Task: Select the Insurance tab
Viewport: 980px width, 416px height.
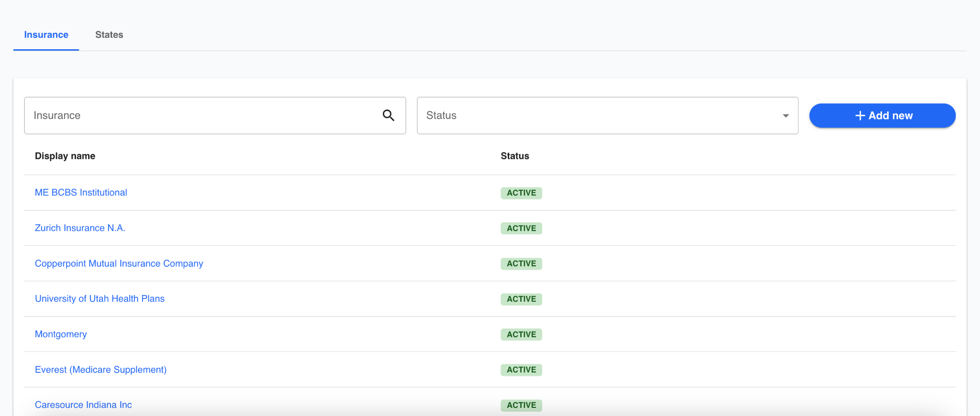Action: 46,35
